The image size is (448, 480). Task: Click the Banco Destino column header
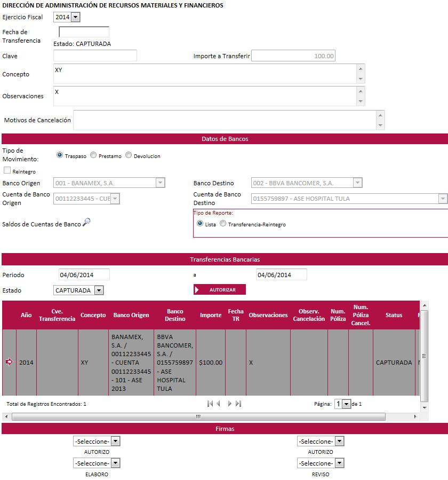(175, 315)
